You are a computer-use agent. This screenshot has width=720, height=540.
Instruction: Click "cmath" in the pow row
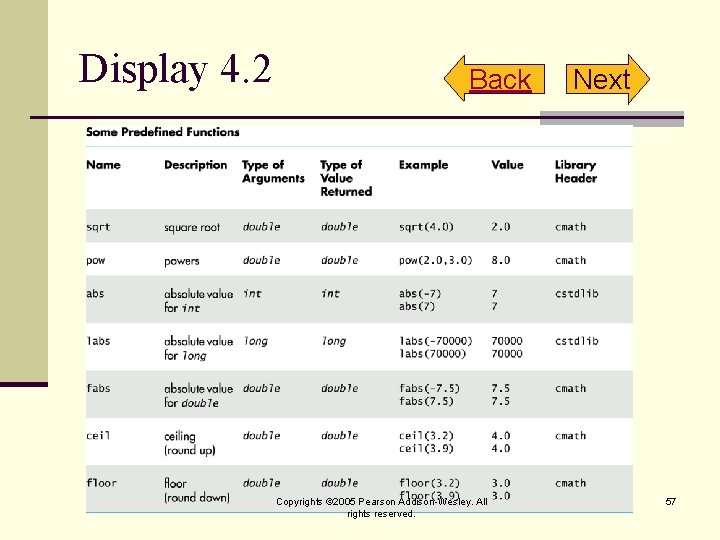571,260
